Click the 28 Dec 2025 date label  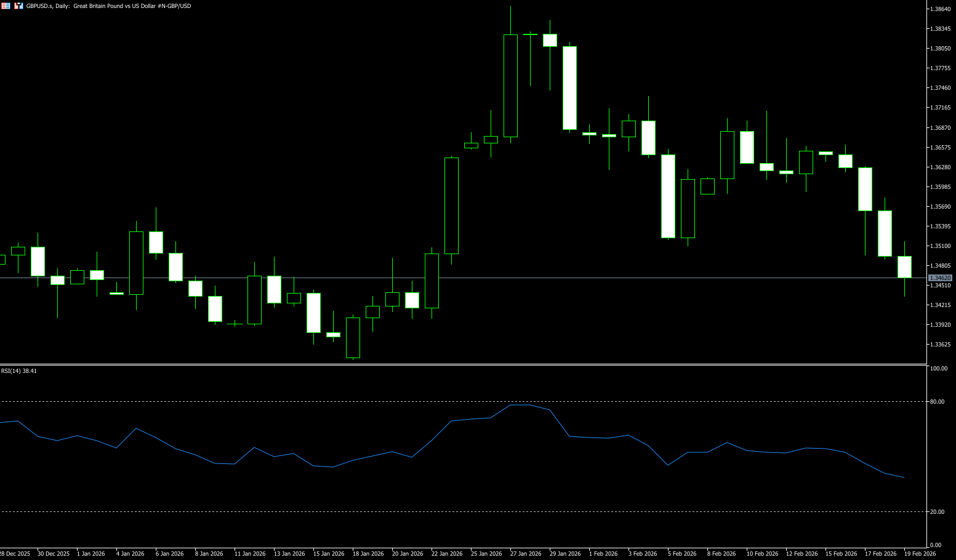[15, 554]
